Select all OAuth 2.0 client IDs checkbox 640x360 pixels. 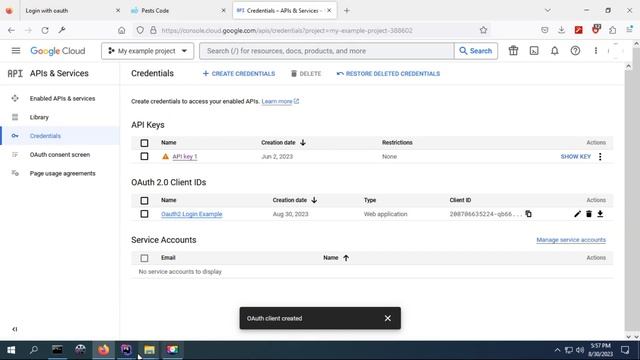point(144,200)
